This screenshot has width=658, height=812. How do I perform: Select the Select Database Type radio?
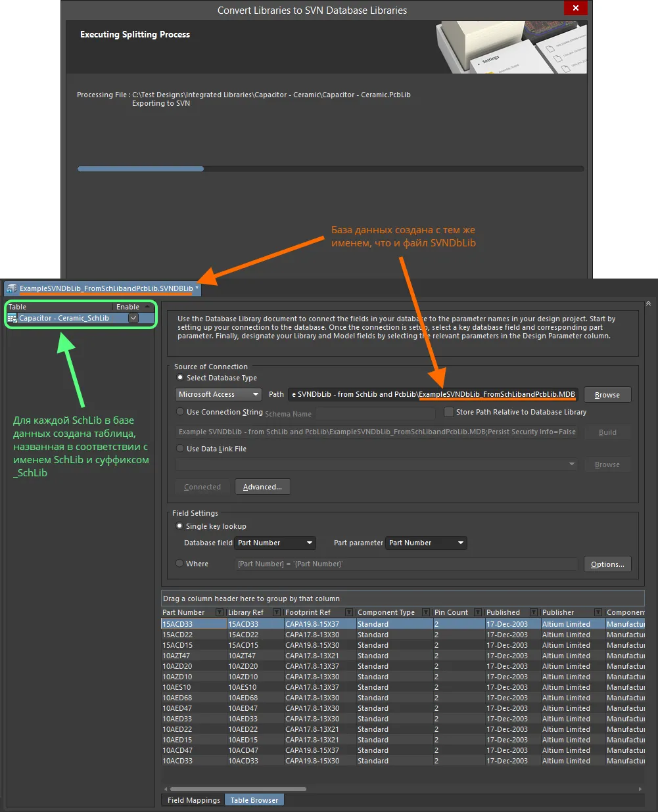tap(180, 378)
